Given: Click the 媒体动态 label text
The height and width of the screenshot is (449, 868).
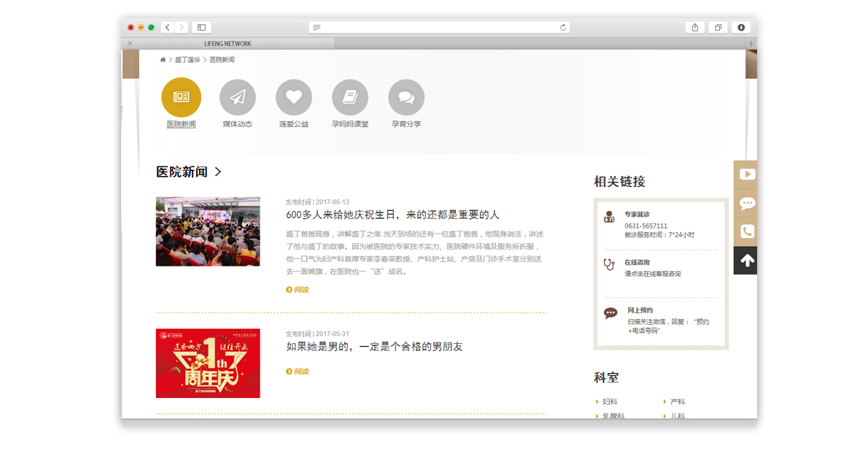Looking at the screenshot, I should click(x=238, y=124).
